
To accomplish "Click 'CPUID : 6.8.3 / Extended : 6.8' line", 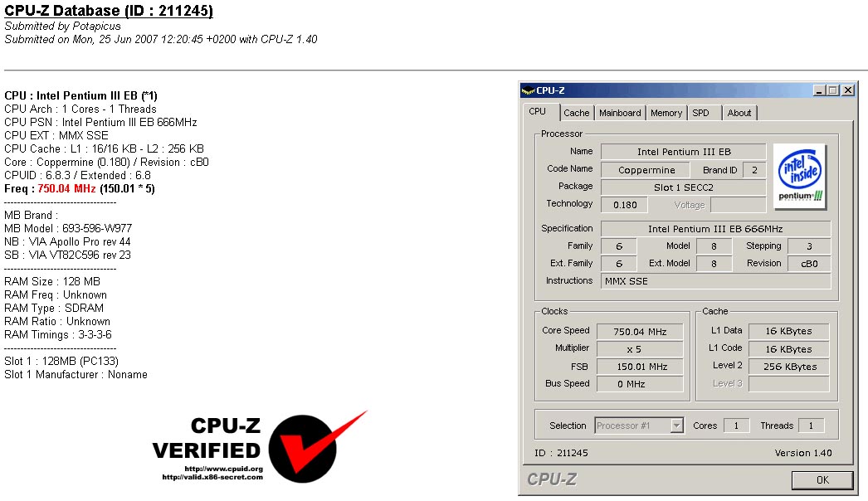I will 77,176.
